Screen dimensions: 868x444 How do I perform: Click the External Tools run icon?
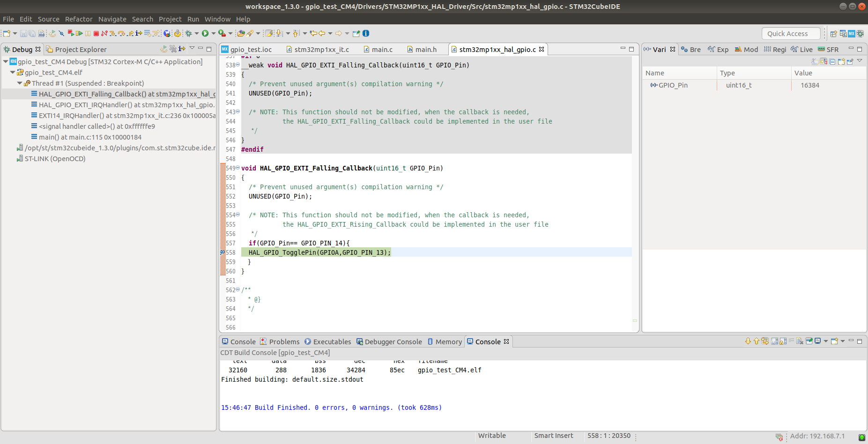pyautogui.click(x=222, y=33)
